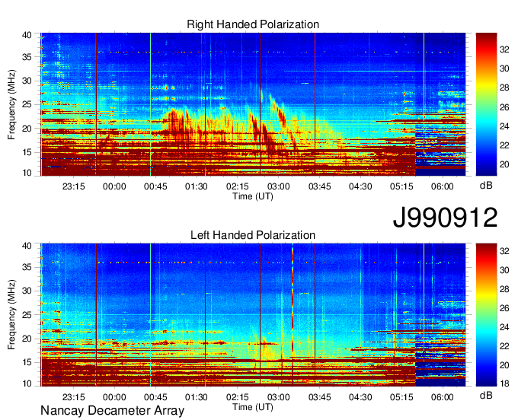Click "26" value on the lower colorbar
Screen dimensions: 518x420
[x=504, y=308]
